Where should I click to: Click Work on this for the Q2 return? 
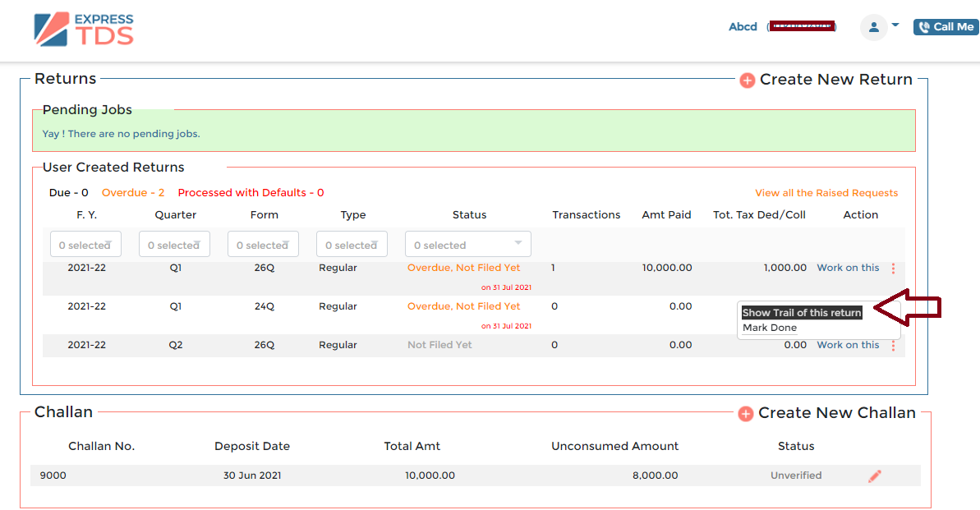click(848, 345)
